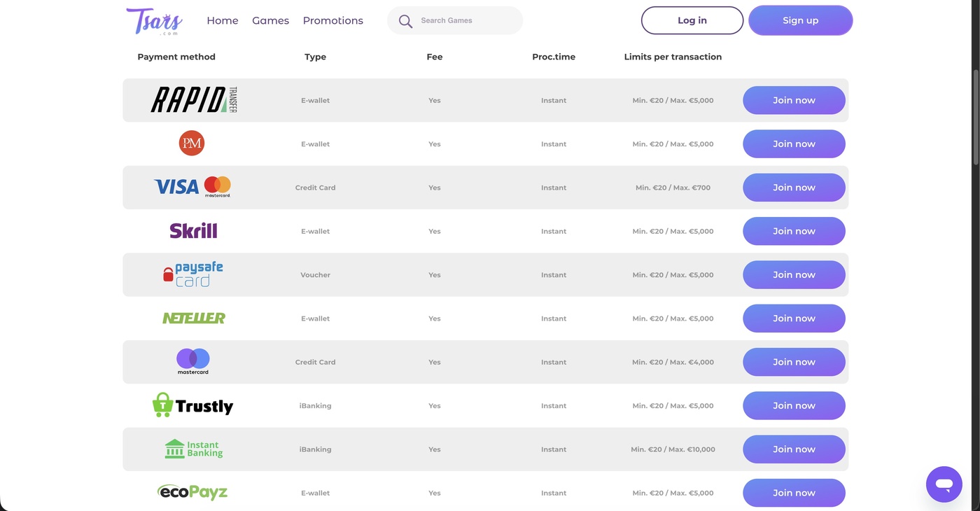The height and width of the screenshot is (511, 980).
Task: Click the search magnifier icon
Action: [405, 21]
